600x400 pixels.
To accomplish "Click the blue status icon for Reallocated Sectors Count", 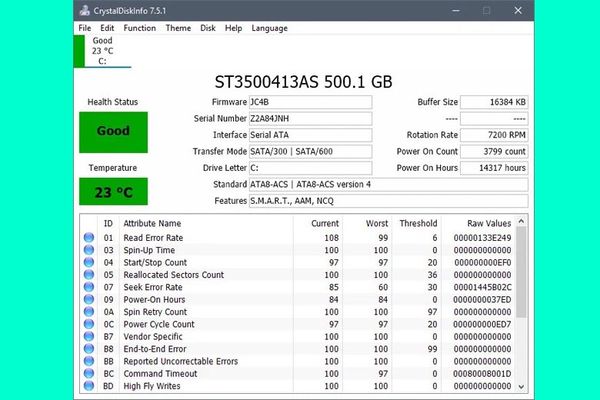I will (88, 275).
